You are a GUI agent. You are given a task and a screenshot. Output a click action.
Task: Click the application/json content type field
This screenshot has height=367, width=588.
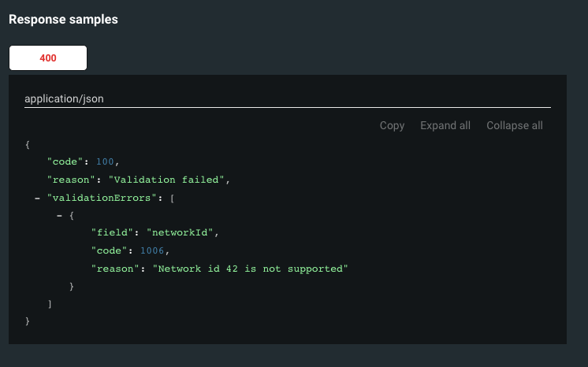287,99
